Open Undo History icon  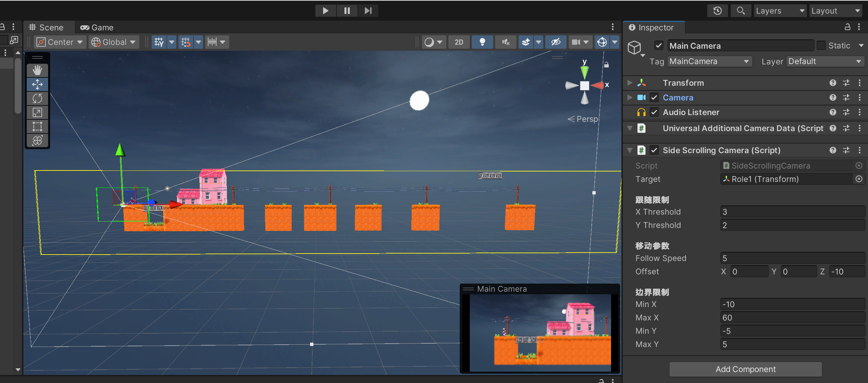(717, 11)
